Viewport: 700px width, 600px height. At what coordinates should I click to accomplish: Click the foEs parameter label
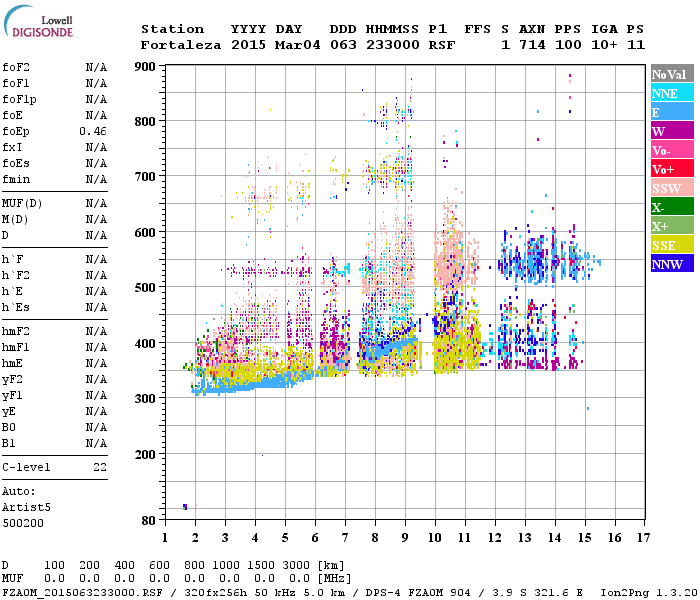[16, 163]
